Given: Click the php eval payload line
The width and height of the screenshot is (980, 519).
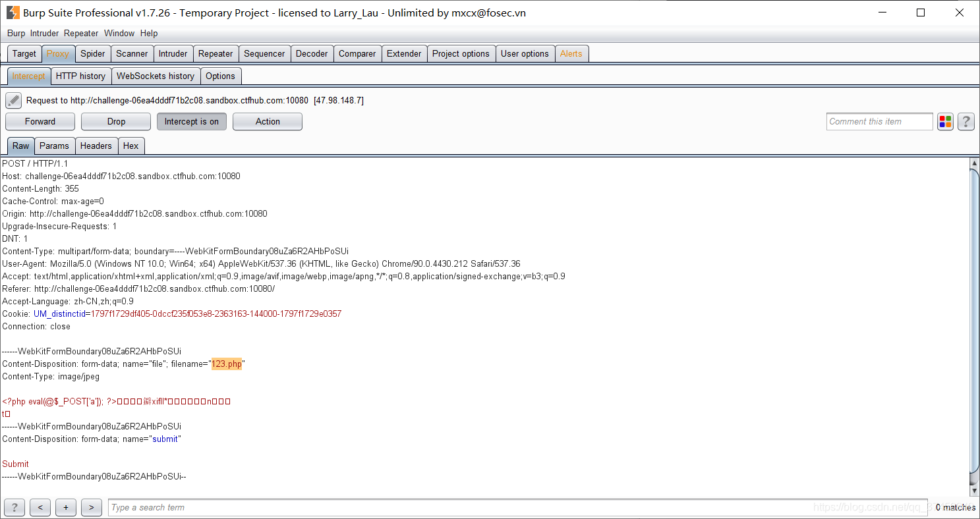Looking at the screenshot, I should coord(117,401).
